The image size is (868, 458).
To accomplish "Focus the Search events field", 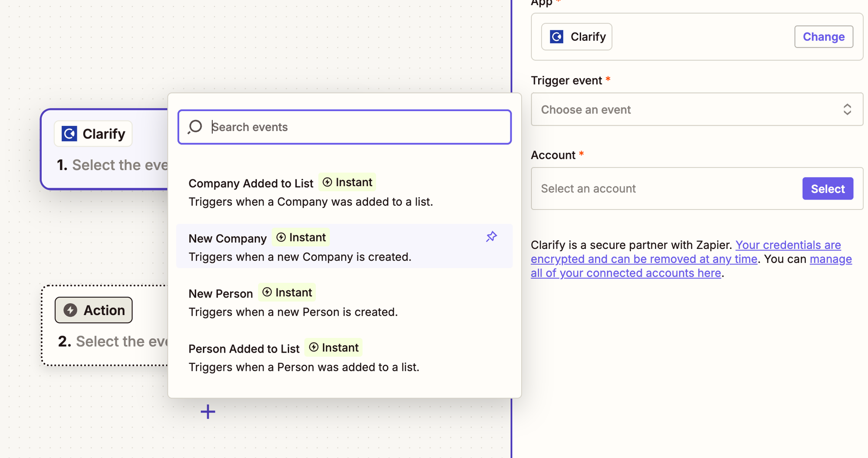I will point(345,127).
